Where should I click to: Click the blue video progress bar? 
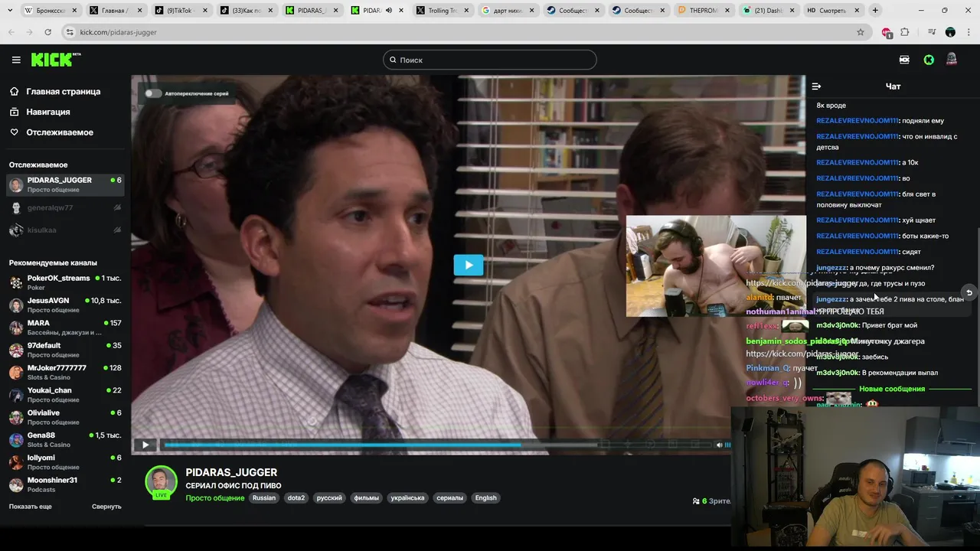pyautogui.click(x=343, y=445)
